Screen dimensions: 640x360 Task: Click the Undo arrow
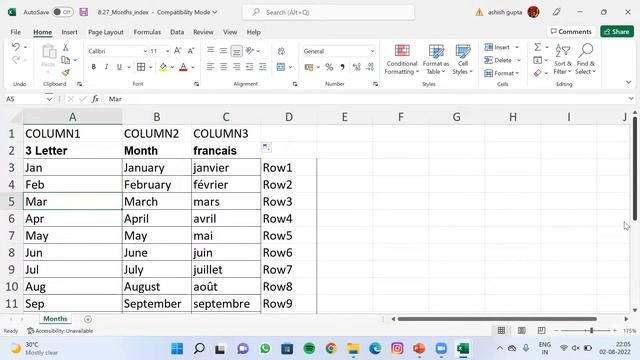pos(16,47)
